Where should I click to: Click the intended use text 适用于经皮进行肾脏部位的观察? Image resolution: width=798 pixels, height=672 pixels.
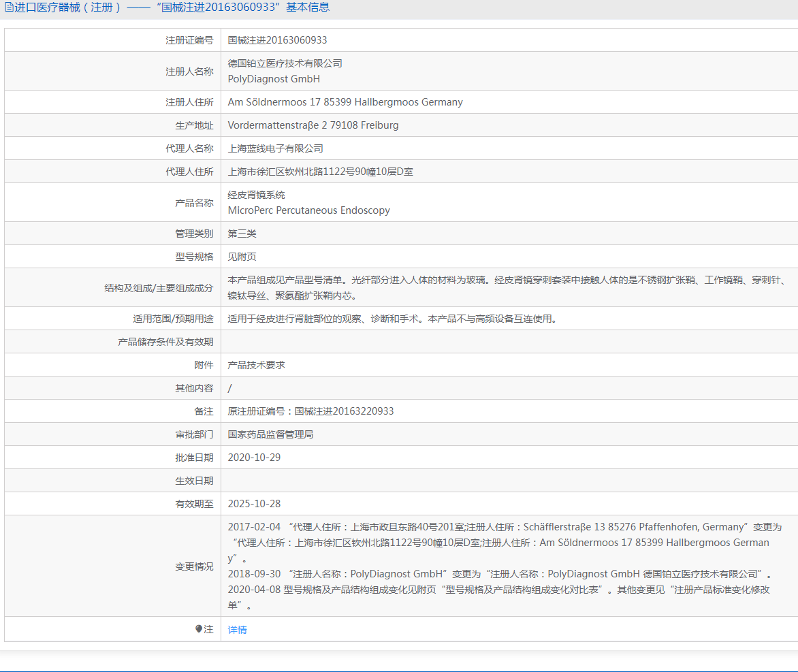pos(392,319)
